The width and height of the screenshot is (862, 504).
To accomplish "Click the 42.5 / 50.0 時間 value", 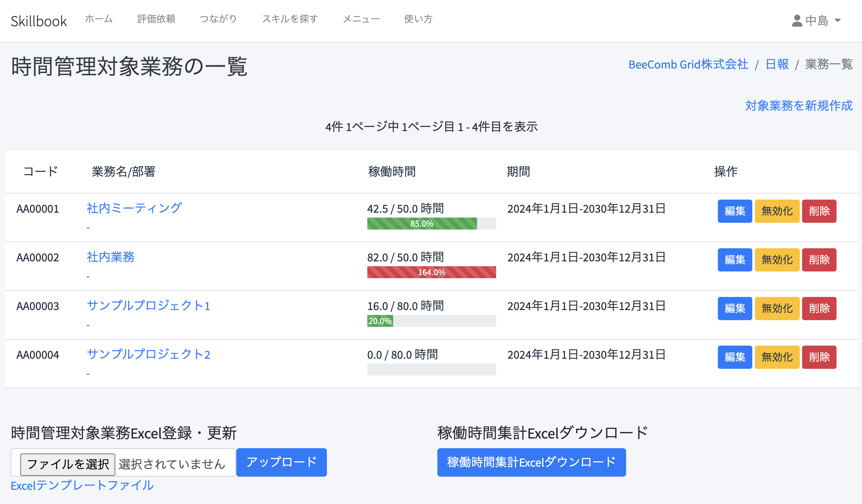I will [x=406, y=209].
